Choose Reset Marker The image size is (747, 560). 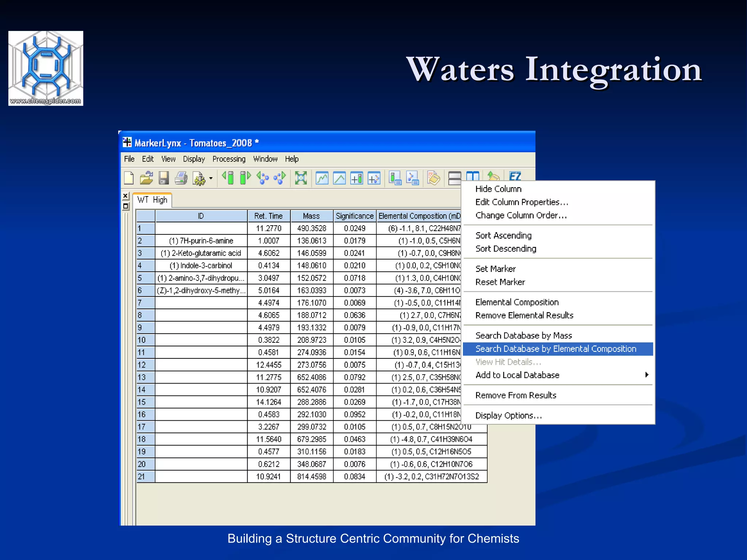tap(500, 282)
